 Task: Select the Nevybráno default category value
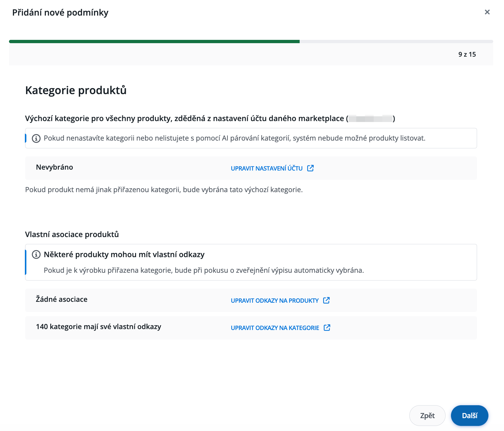(55, 167)
